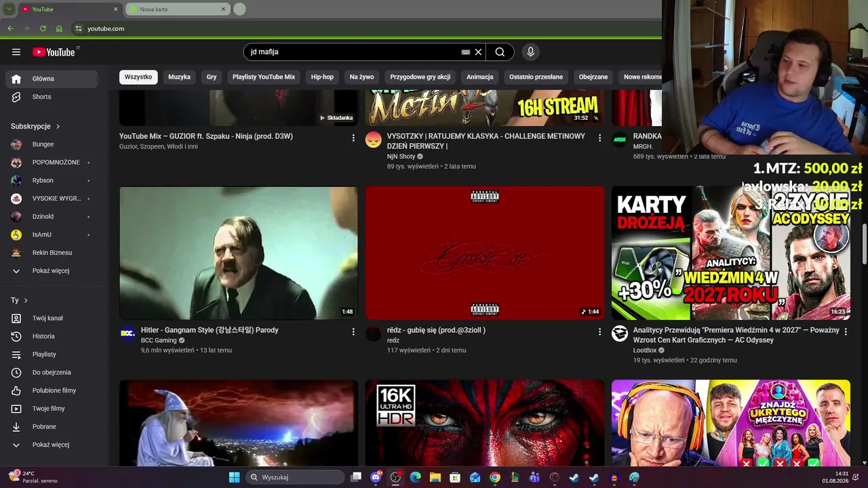Select the Hip-hop filter chip
The image size is (868, 488).
tap(322, 77)
